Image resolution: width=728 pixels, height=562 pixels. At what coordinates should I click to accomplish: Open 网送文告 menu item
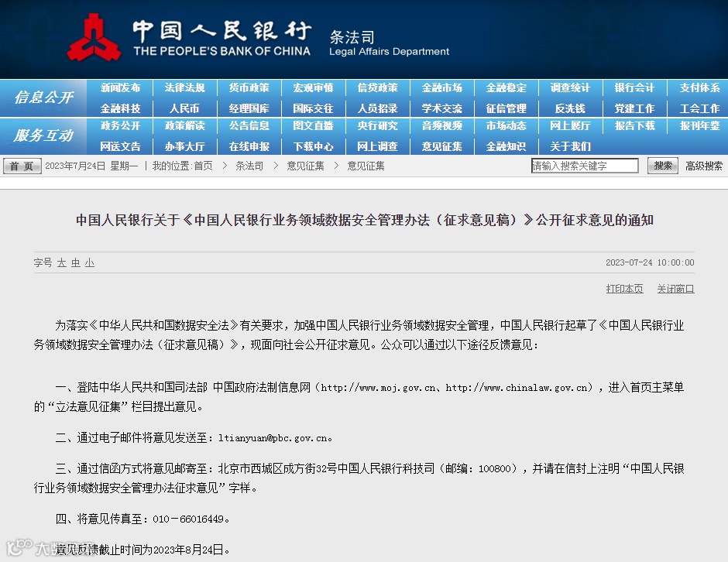click(120, 146)
